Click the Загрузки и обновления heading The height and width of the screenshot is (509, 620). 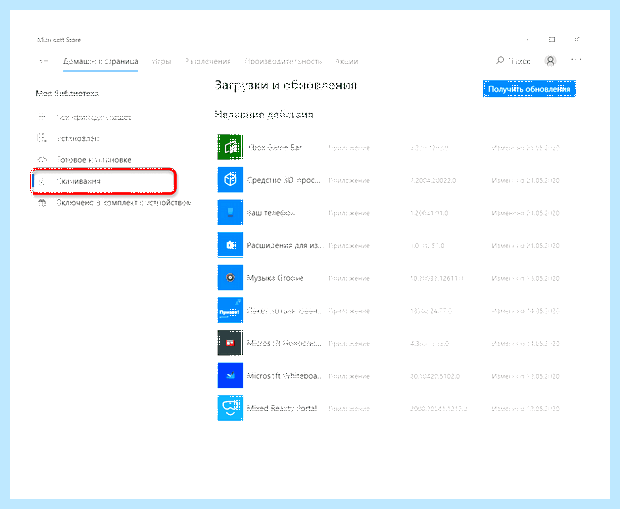pos(285,85)
